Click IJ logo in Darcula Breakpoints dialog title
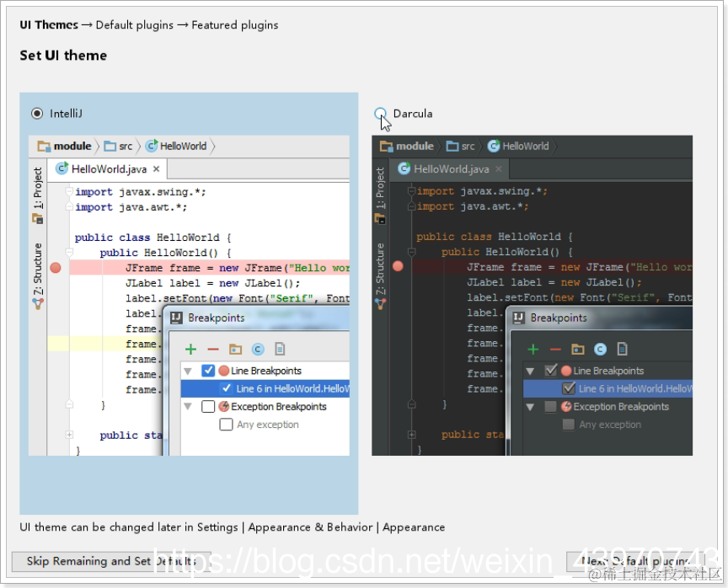Viewport: 728px width, 588px height. click(x=518, y=318)
